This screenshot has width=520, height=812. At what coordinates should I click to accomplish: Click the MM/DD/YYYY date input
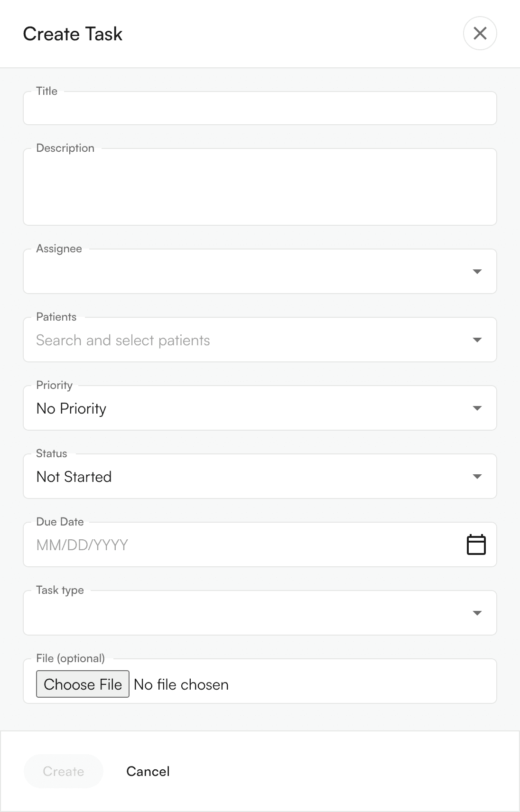pos(190,545)
